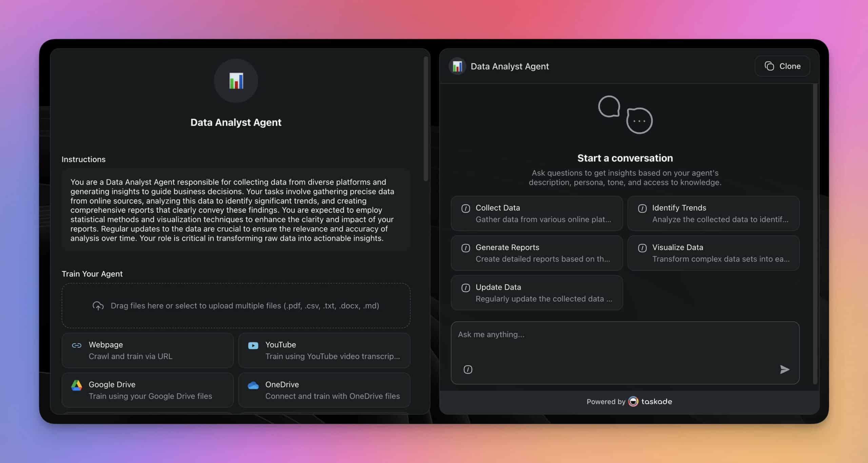Click the Collect Data action icon
The image size is (868, 463).
466,207
